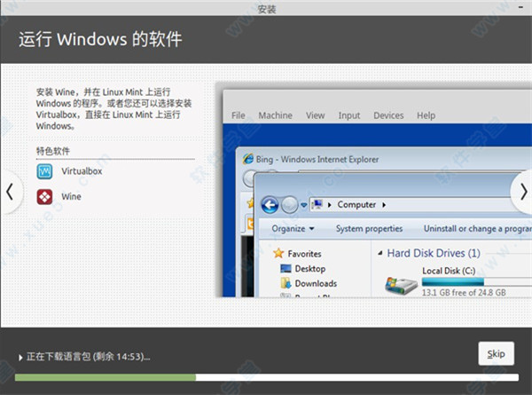Expand the Computer breadcrumb arrow
Image resolution: width=532 pixels, height=395 pixels.
coord(384,204)
